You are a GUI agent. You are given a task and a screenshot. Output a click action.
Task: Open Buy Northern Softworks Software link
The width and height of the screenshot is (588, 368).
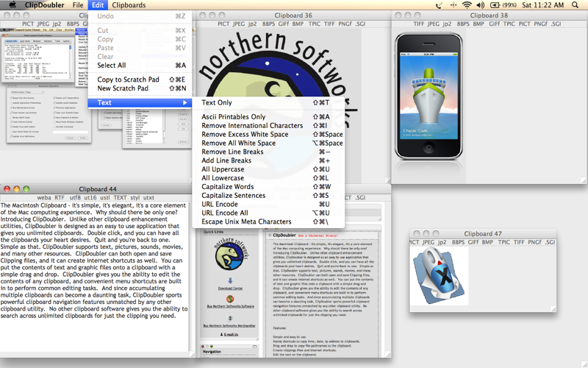[x=230, y=306]
